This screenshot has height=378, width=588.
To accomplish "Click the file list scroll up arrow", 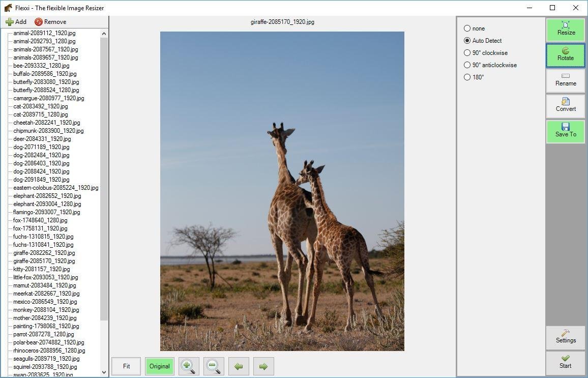I will coord(104,34).
